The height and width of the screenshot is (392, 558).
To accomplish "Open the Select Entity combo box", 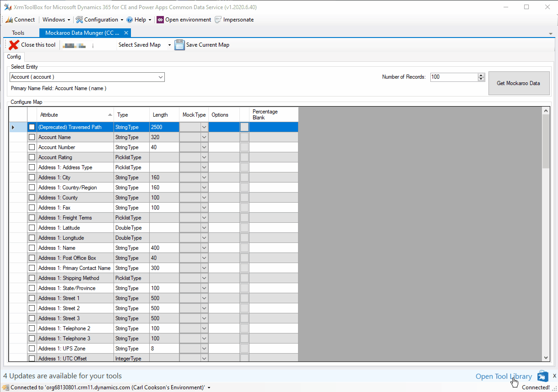I will pos(87,77).
